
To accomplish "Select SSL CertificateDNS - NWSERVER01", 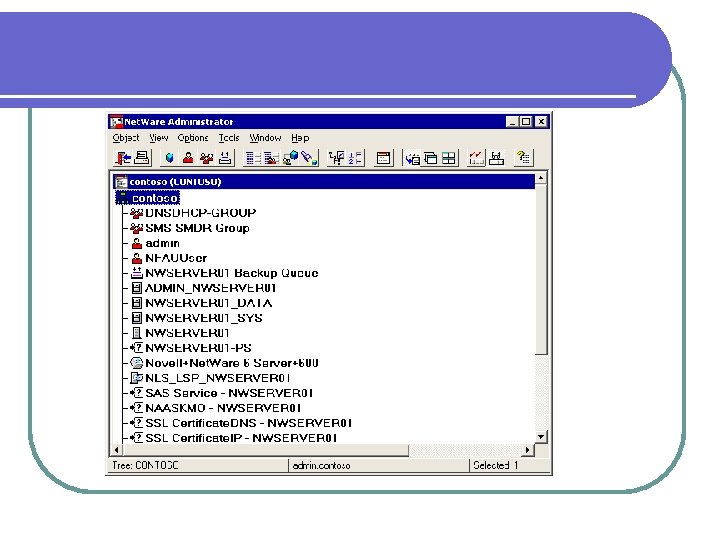I will [248, 423].
